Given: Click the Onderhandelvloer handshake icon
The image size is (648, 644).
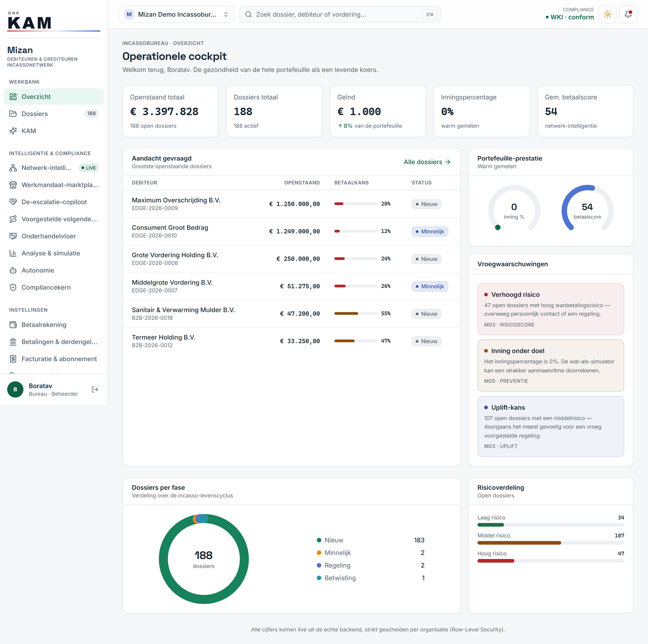Looking at the screenshot, I should (x=13, y=236).
